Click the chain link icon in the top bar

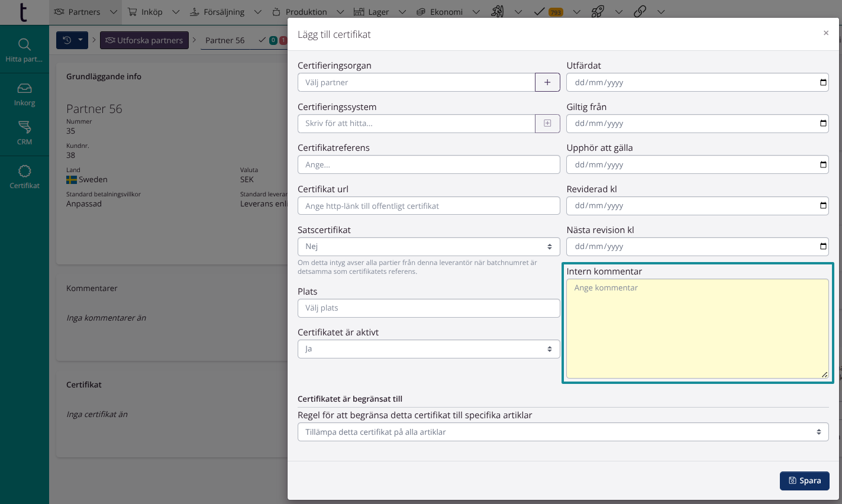click(640, 12)
